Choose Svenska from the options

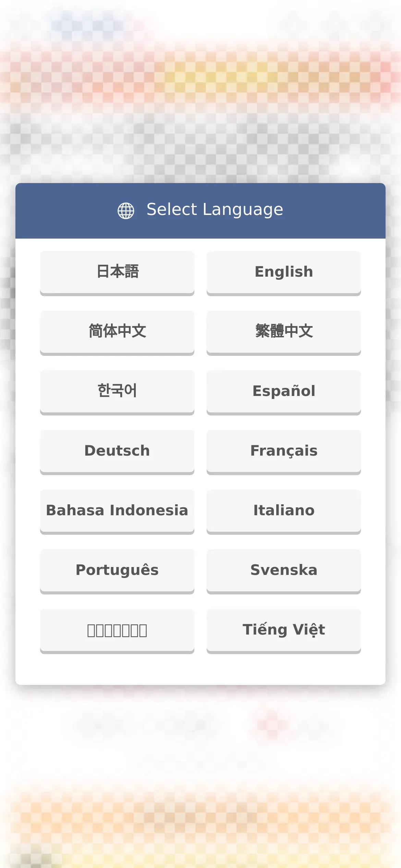pos(284,571)
